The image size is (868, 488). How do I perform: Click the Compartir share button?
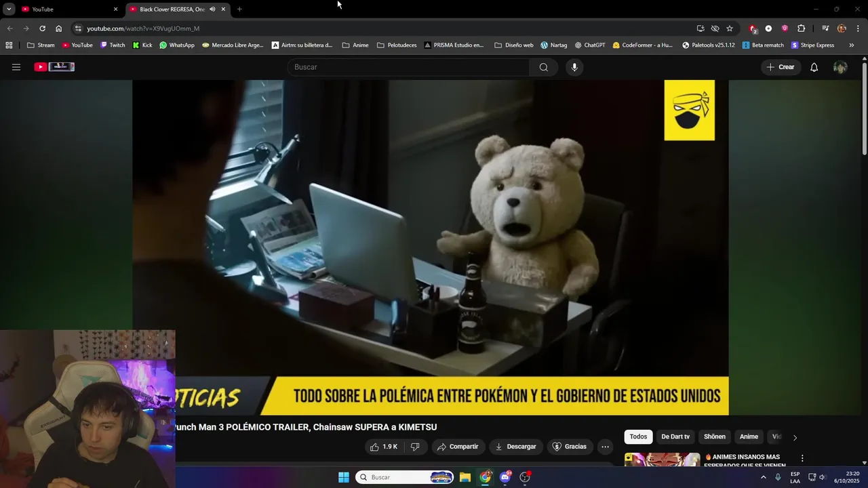(x=458, y=447)
